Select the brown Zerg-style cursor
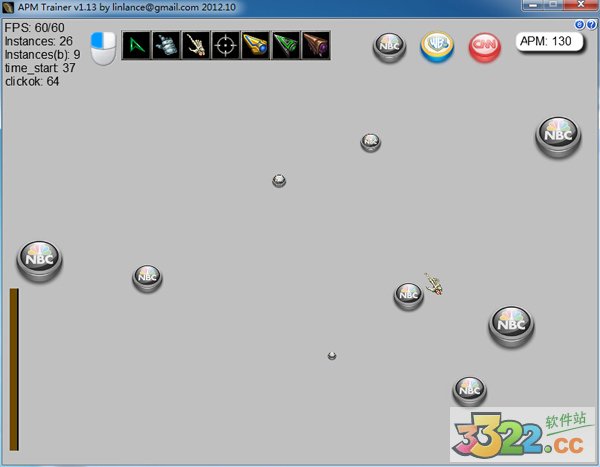This screenshot has height=467, width=600. (x=315, y=46)
